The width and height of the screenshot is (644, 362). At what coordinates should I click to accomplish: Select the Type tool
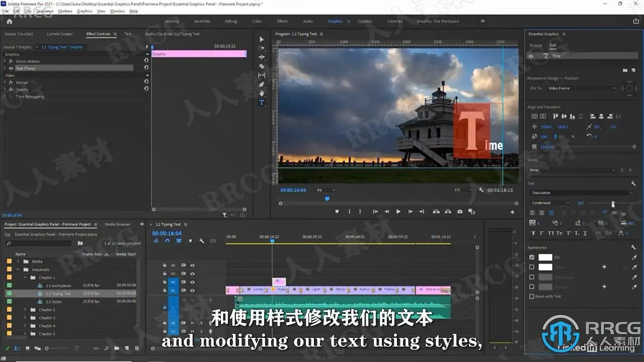pos(261,103)
